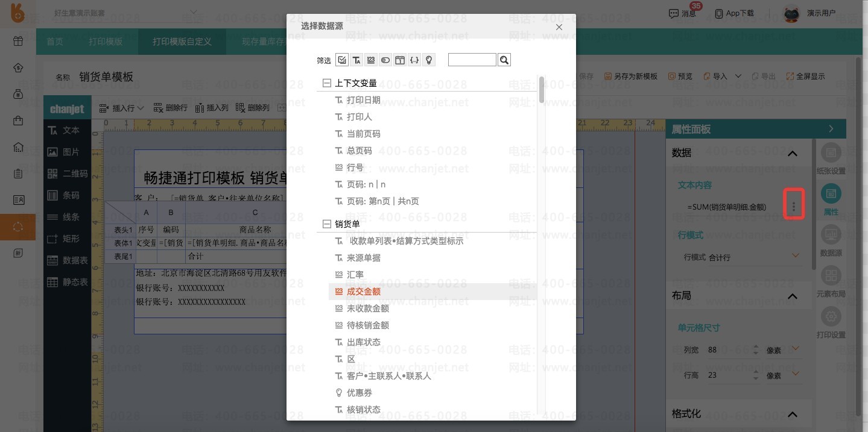This screenshot has height=432, width=868.
Task: Toggle the lightbulb filter icon
Action: point(429,60)
